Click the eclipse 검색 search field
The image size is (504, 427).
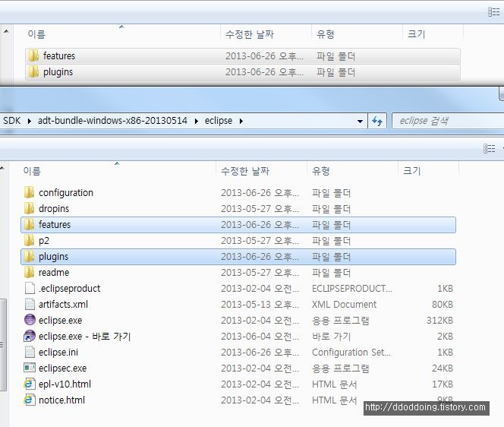pos(448,121)
